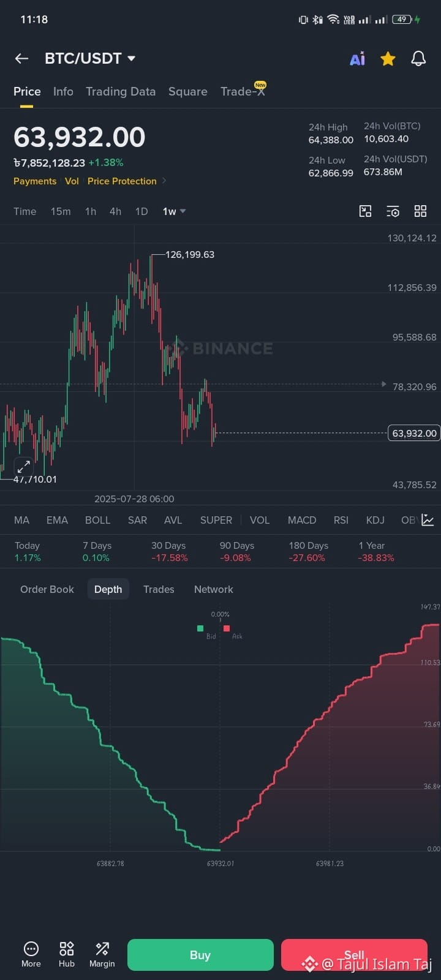Screen dimensions: 441x980
Task: Toggle the favorite star icon
Action: point(388,58)
